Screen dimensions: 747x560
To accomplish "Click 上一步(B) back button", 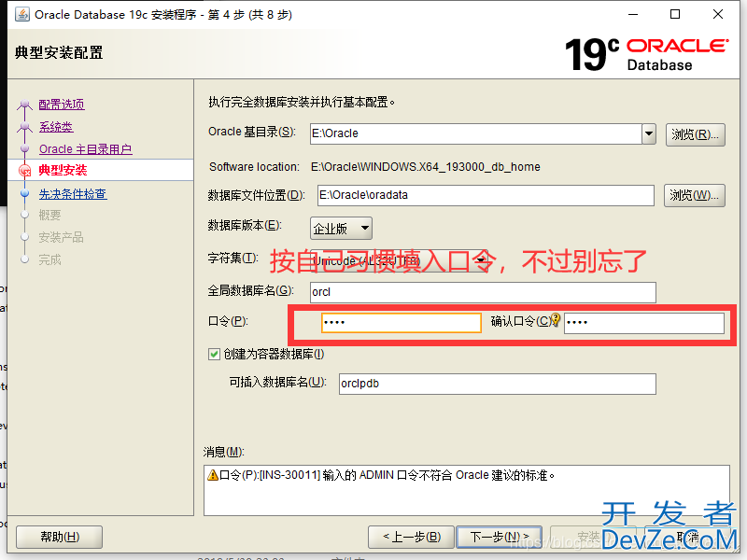I will click(x=412, y=538).
